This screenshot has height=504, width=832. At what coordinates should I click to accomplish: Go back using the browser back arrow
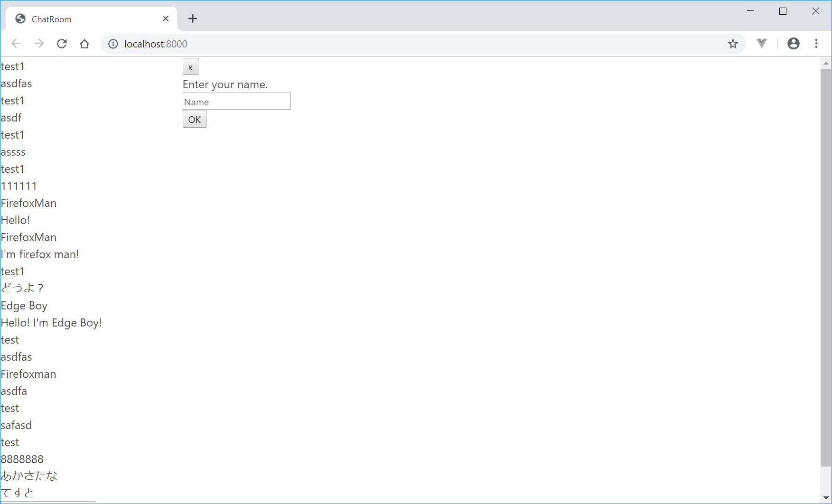click(16, 44)
